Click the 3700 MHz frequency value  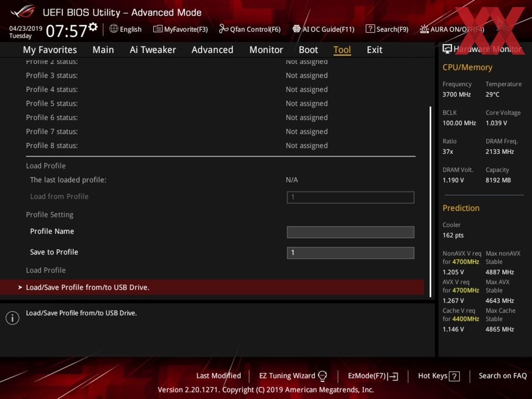(x=457, y=94)
